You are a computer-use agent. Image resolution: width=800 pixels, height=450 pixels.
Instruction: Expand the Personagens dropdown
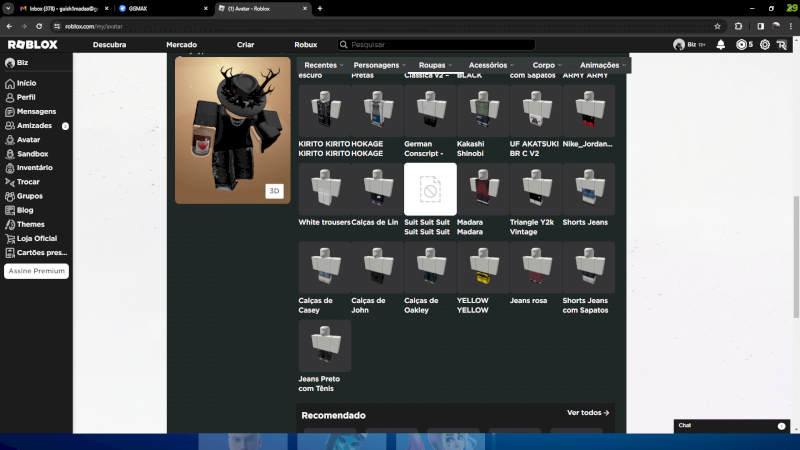pos(380,65)
